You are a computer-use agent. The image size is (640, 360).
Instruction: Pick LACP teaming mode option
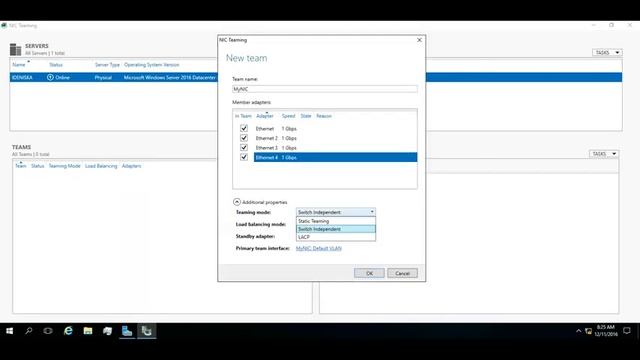(336, 237)
